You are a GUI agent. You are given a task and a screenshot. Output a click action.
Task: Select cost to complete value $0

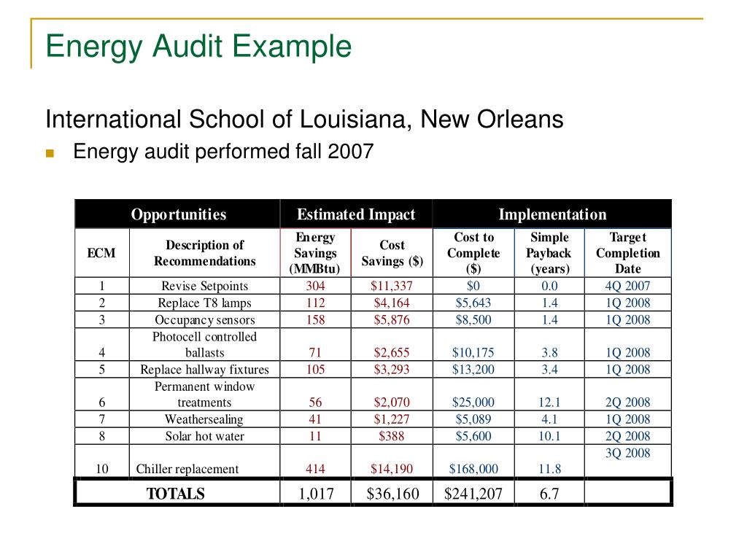tap(473, 286)
